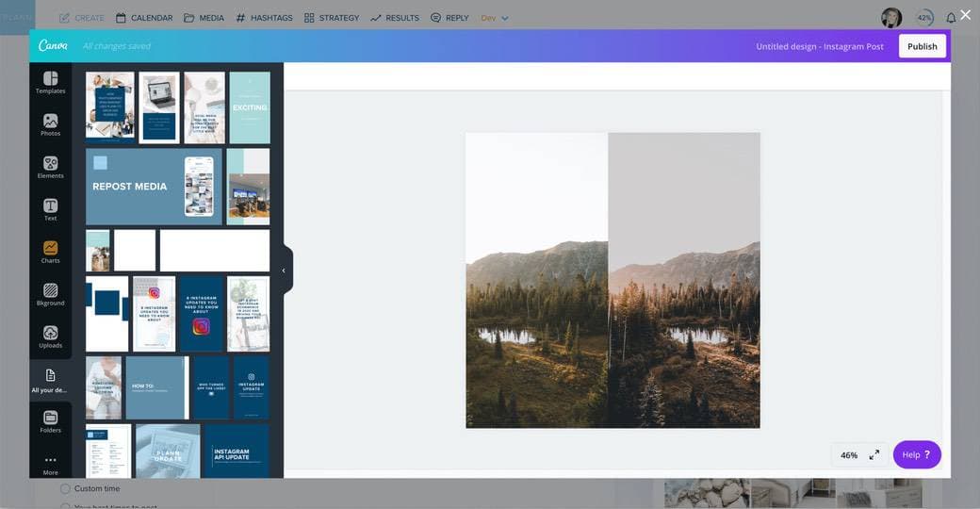Viewport: 980px width, 509px height.
Task: Open the REPLY tab
Action: (450, 18)
